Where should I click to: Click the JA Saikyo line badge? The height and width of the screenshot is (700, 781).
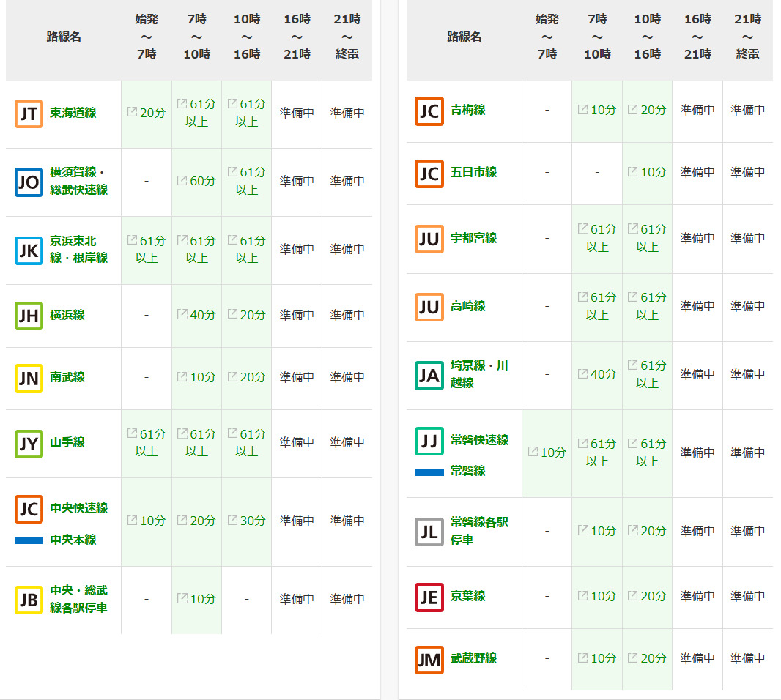[x=429, y=375]
